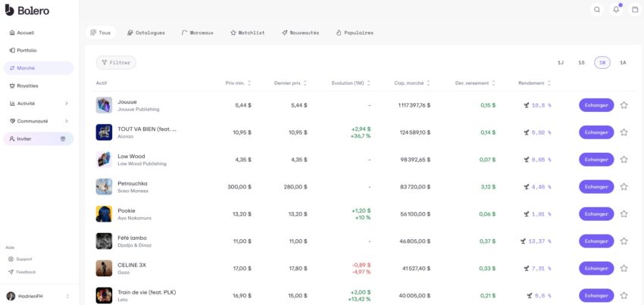Star TOUT VA BIEN for watchlist
Viewport: 644px width, 305px height.
click(624, 132)
